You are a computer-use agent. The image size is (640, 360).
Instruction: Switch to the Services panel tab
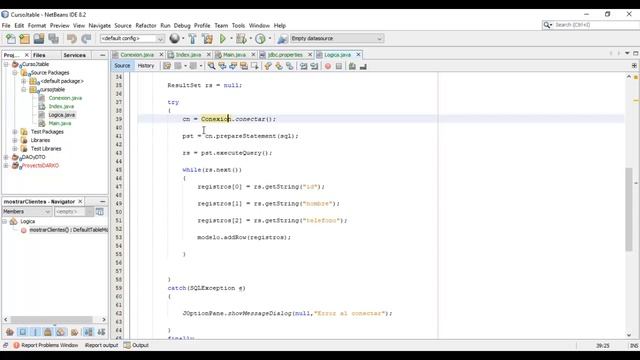pos(74,55)
